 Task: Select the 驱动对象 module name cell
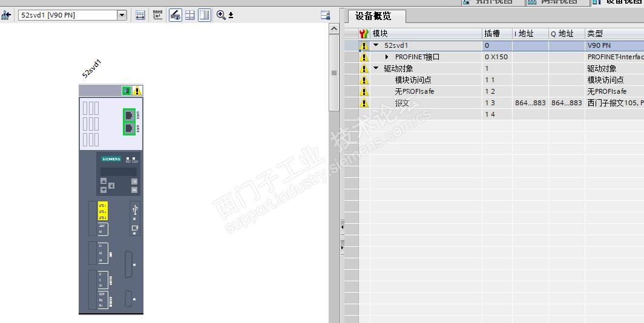pyautogui.click(x=398, y=68)
